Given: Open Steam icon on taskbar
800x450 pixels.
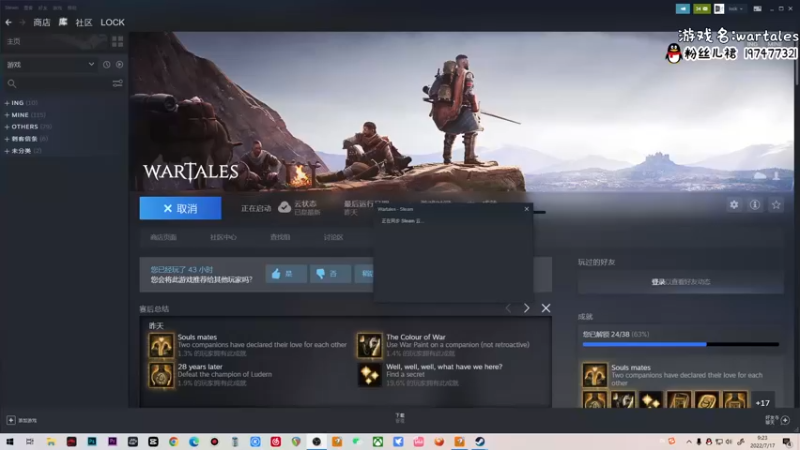Looking at the screenshot, I should point(480,441).
